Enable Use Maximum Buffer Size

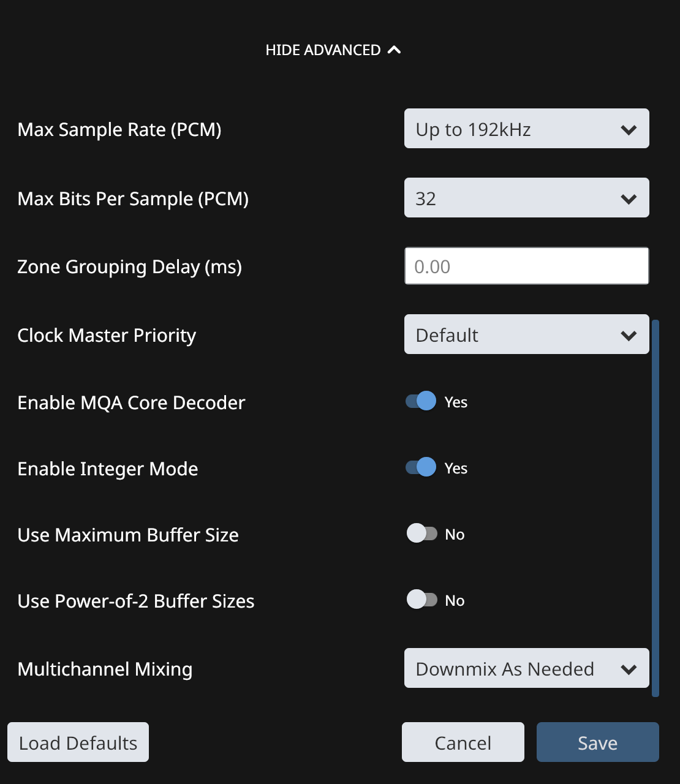tap(421, 533)
